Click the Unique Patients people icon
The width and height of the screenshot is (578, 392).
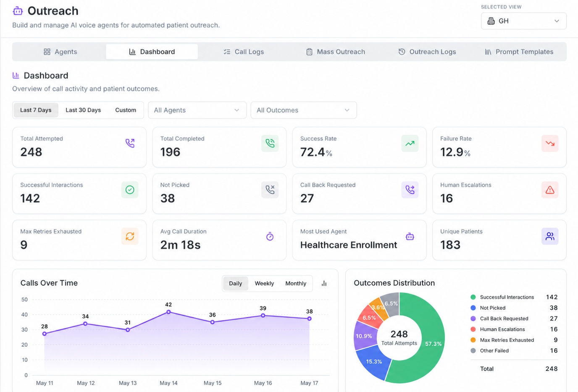(x=550, y=236)
